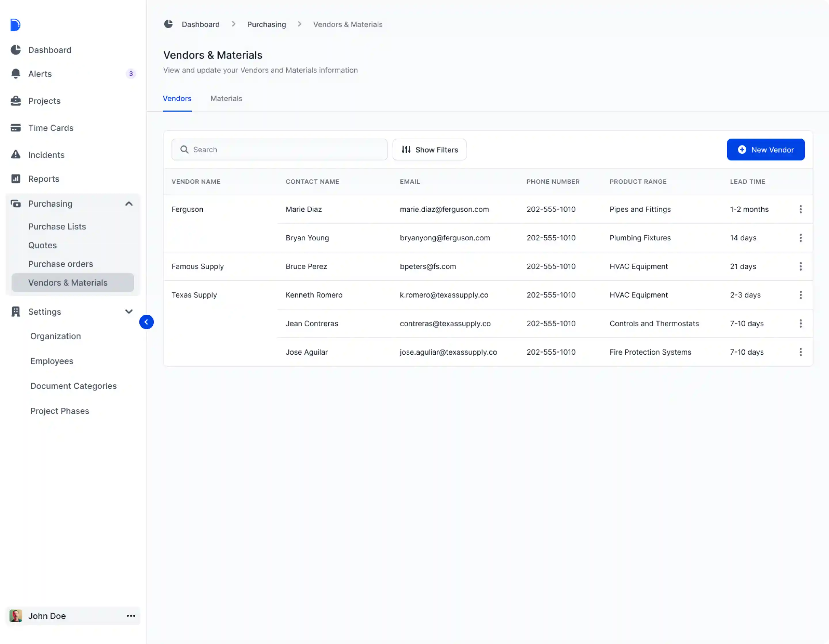Select the Dashboard pie chart icon
This screenshot has height=644, width=829.
(16, 50)
